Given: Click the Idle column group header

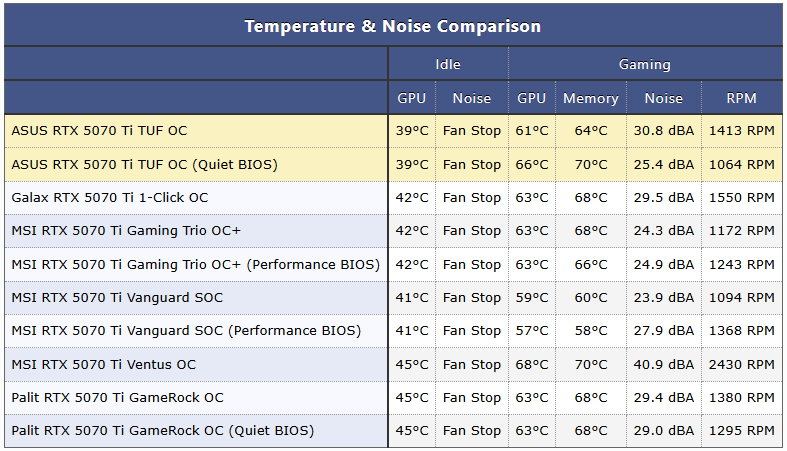Looking at the screenshot, I should coord(448,64).
